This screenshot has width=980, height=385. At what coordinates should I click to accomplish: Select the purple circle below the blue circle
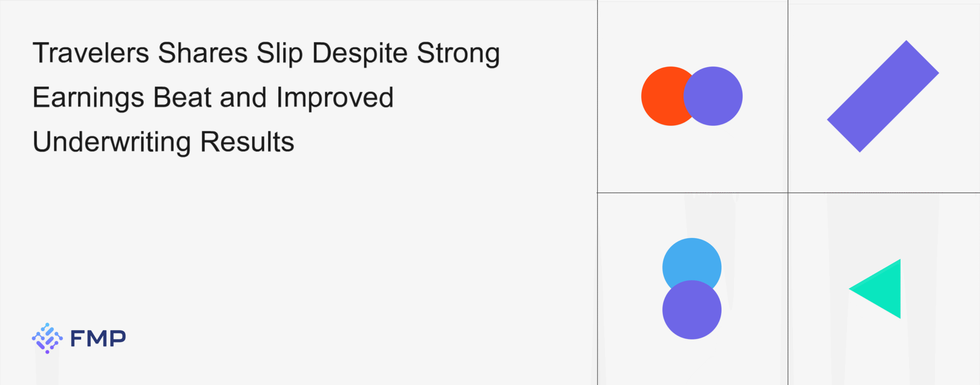coord(692,310)
